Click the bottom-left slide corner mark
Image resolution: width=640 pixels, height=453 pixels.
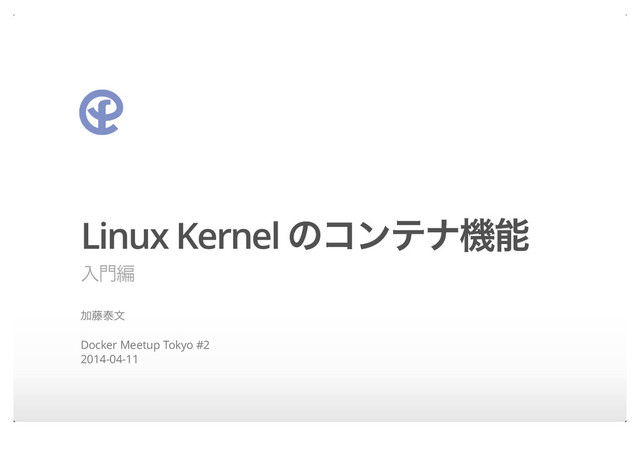[14, 421]
